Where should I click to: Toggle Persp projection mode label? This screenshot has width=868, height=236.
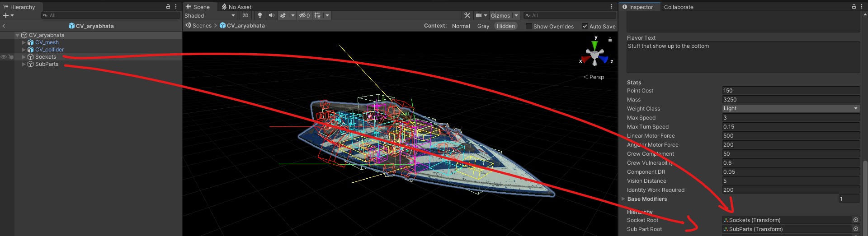pos(593,77)
